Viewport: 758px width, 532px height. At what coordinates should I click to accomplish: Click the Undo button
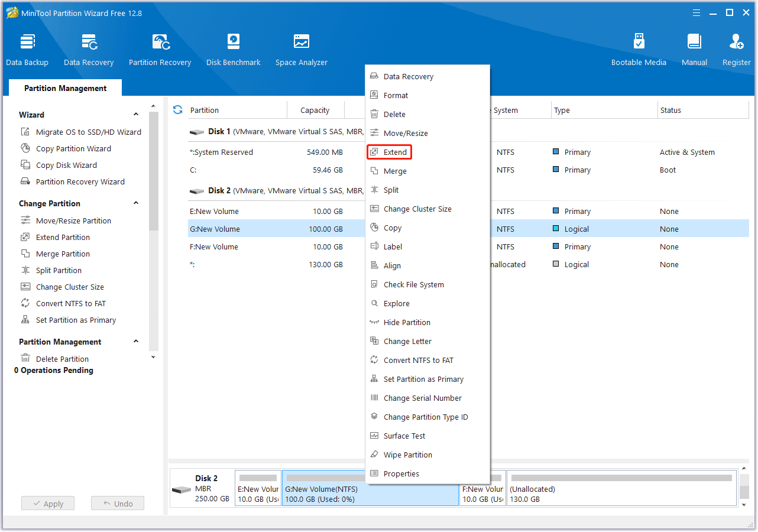coord(118,504)
